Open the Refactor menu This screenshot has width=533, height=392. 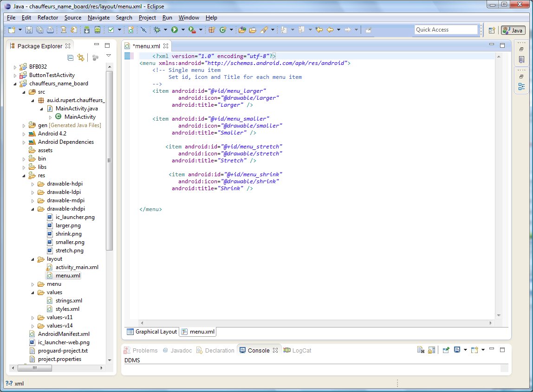coord(48,18)
